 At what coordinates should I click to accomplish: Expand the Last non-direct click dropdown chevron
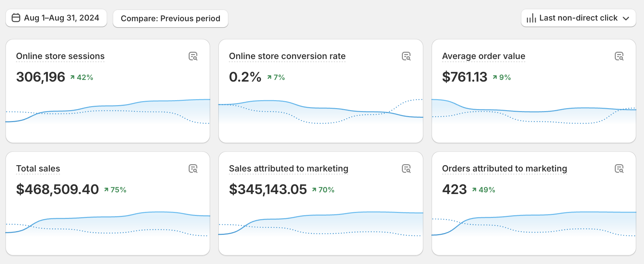point(626,18)
